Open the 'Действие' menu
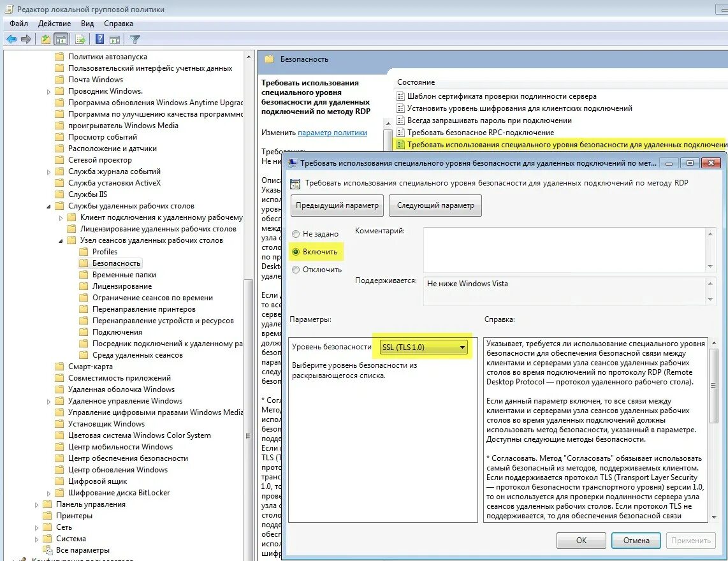 coord(54,23)
